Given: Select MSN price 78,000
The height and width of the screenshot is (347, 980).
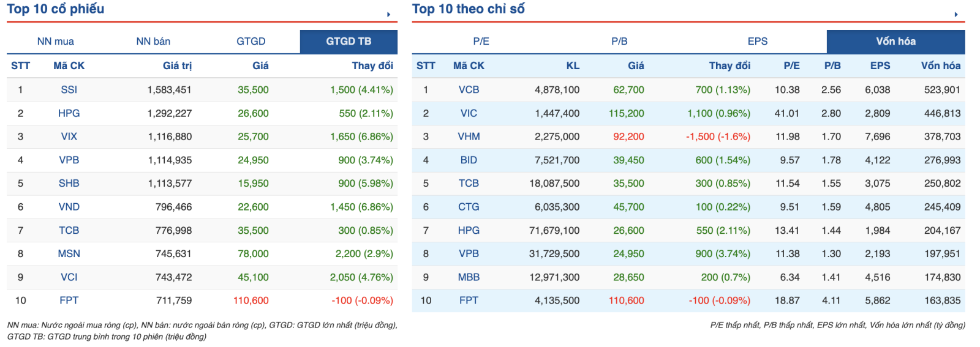Looking at the screenshot, I should pos(253,253).
